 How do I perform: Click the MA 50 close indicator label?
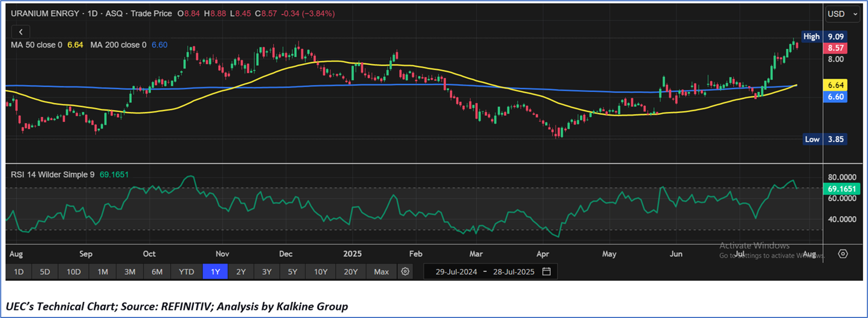pos(36,45)
